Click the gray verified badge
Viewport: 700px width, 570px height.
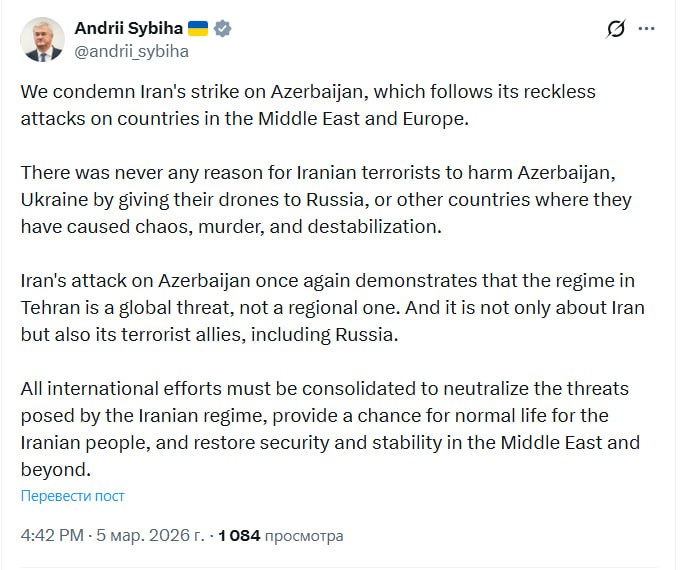(224, 28)
